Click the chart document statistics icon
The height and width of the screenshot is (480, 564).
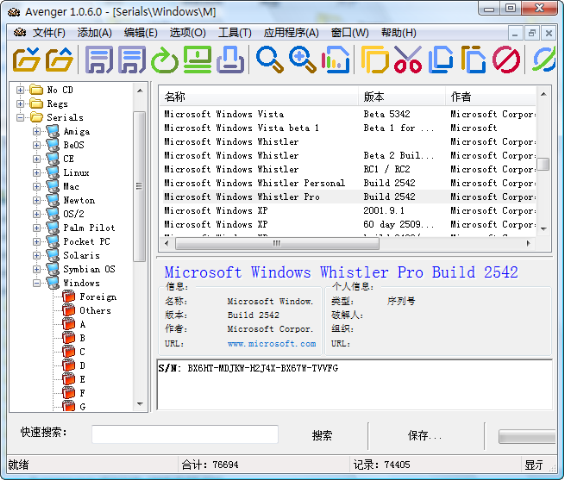click(336, 59)
